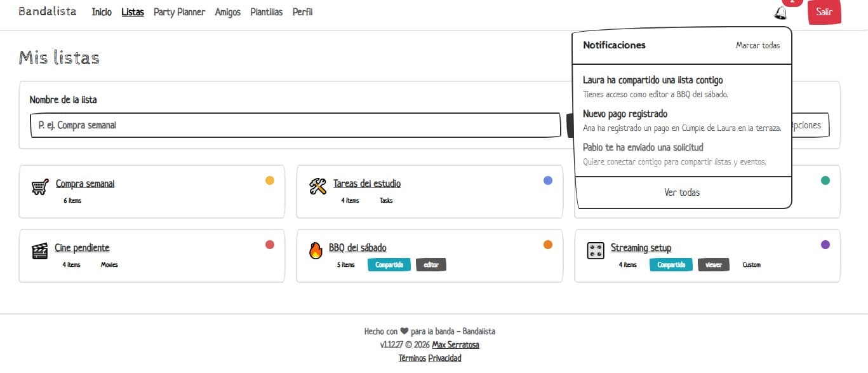Mark all notifications with Marcar todas
This screenshot has width=868, height=373.
[x=758, y=45]
